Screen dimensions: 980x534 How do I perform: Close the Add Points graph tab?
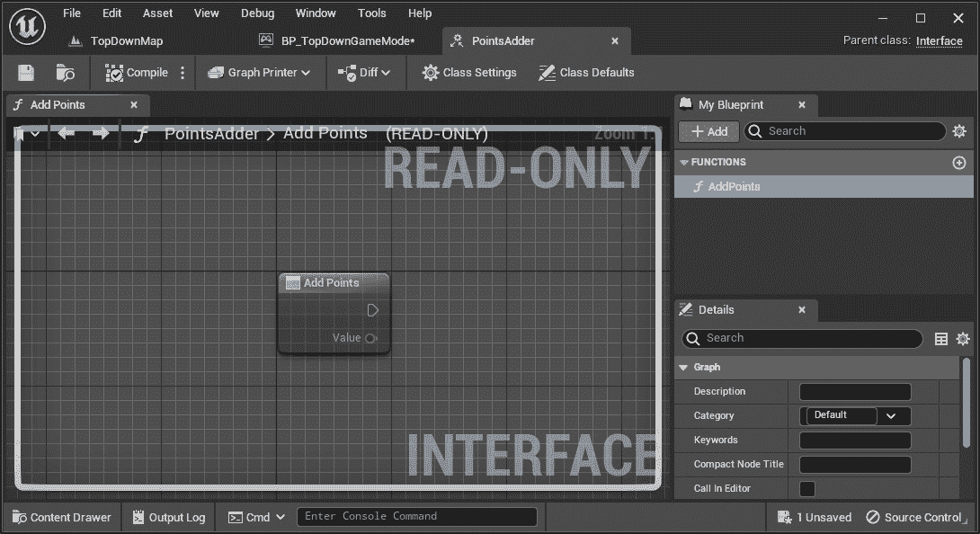(x=134, y=105)
